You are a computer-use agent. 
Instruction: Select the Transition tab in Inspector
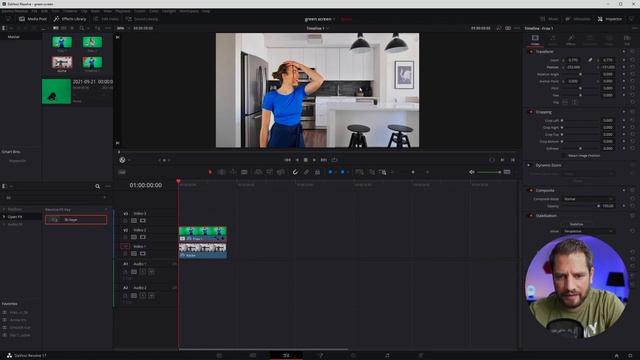(x=590, y=40)
